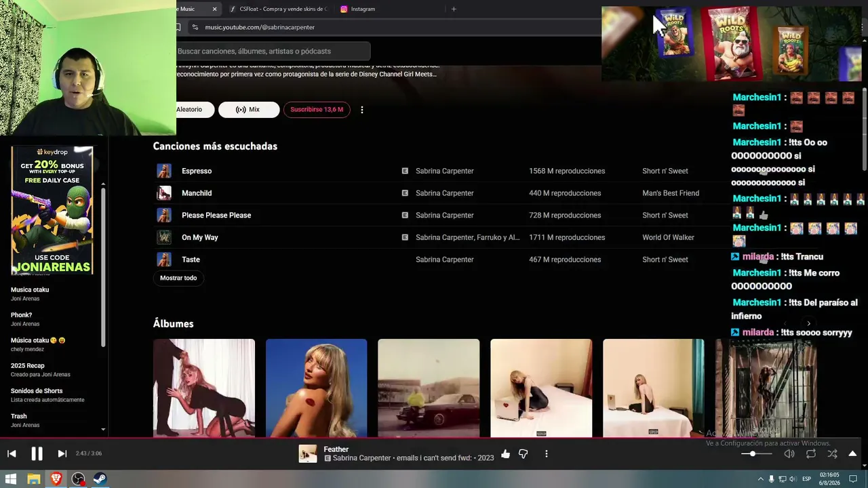Skip to the previous track

coord(12,453)
